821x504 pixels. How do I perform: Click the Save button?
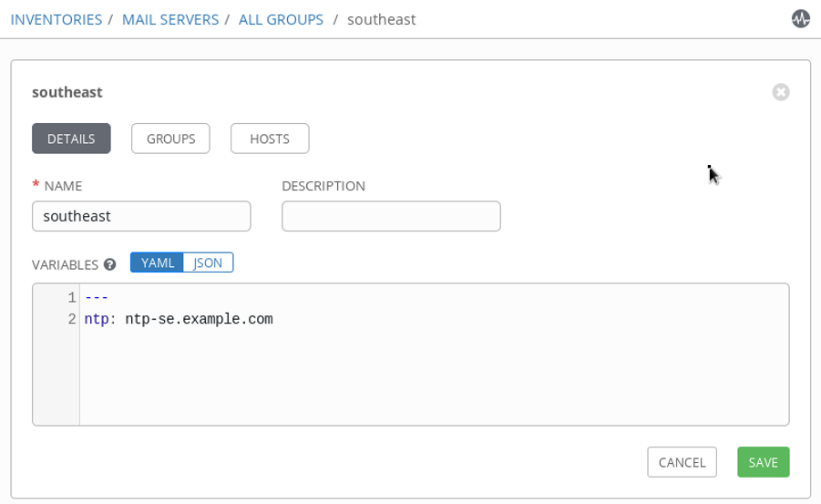click(763, 462)
